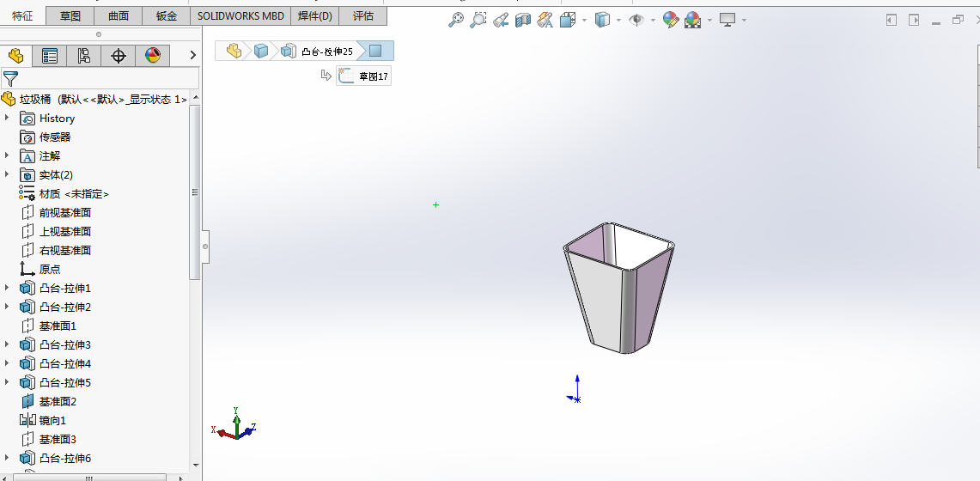Switch to 特征 tab
Viewport: 980px width, 481px height.
[x=23, y=16]
